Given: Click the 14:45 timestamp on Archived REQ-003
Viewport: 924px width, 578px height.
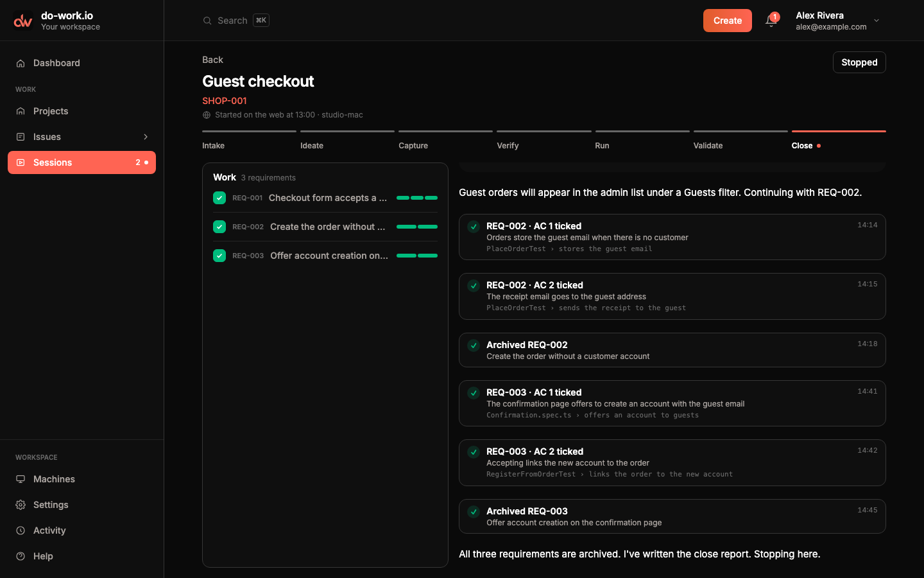Looking at the screenshot, I should tap(868, 511).
